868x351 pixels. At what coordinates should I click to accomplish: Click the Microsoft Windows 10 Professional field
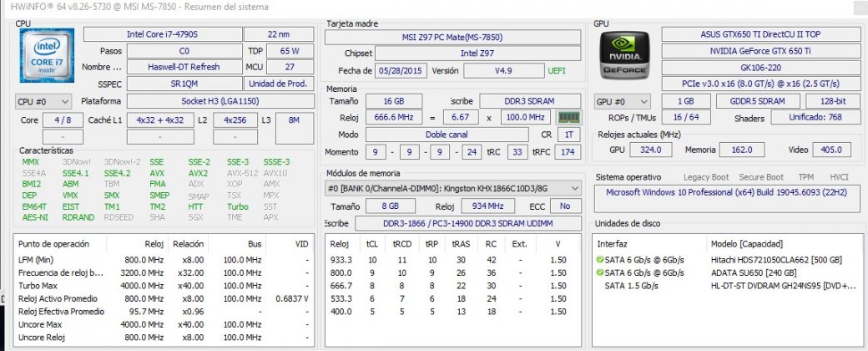(x=727, y=199)
